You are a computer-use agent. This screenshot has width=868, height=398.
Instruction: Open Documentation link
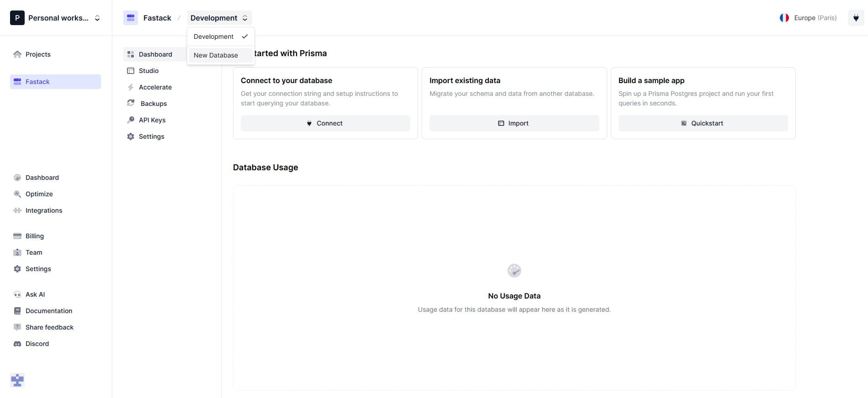(49, 311)
